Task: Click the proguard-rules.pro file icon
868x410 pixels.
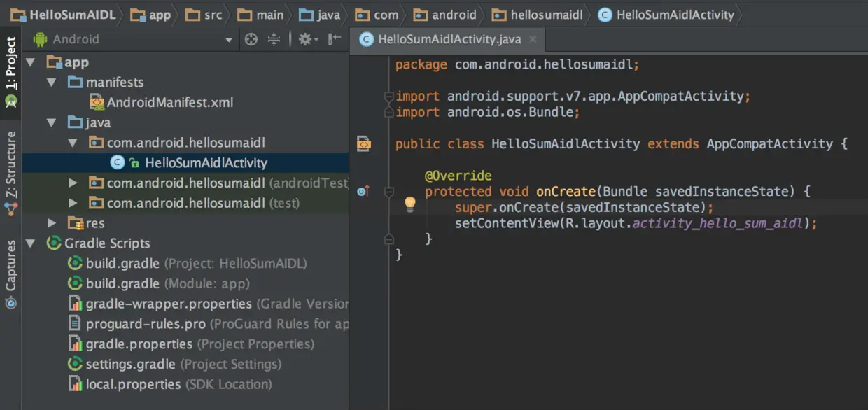Action: tap(75, 324)
